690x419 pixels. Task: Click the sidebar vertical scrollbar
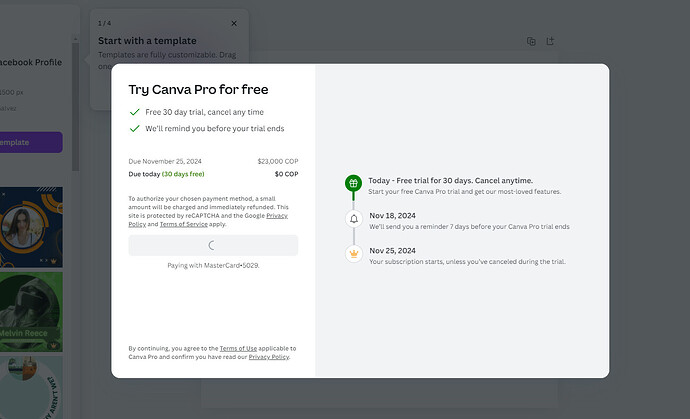[x=76, y=106]
